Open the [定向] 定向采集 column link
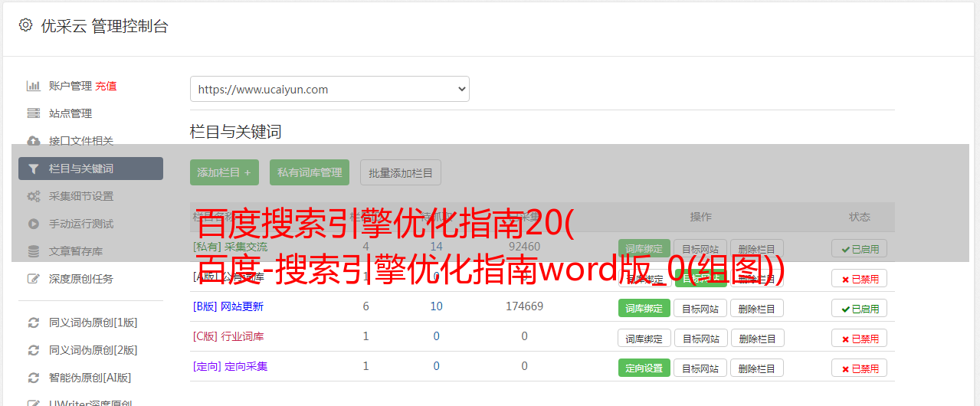The height and width of the screenshot is (406, 980). point(230,366)
